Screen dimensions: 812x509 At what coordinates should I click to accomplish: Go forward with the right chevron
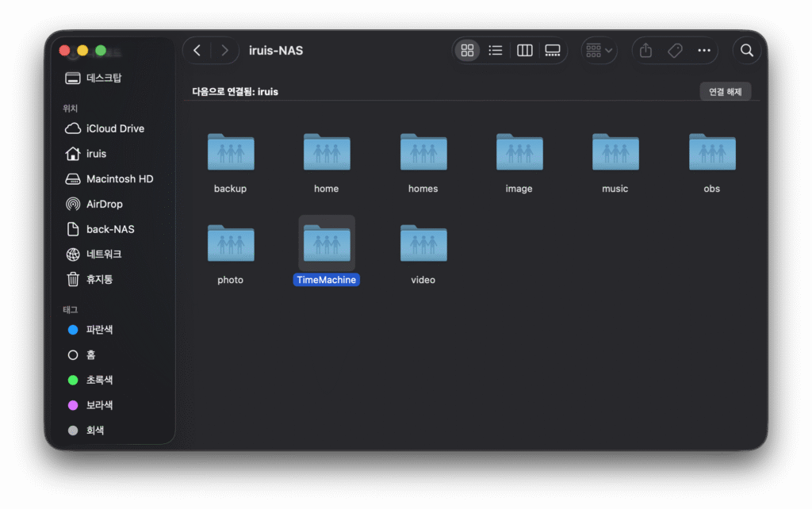pyautogui.click(x=225, y=51)
